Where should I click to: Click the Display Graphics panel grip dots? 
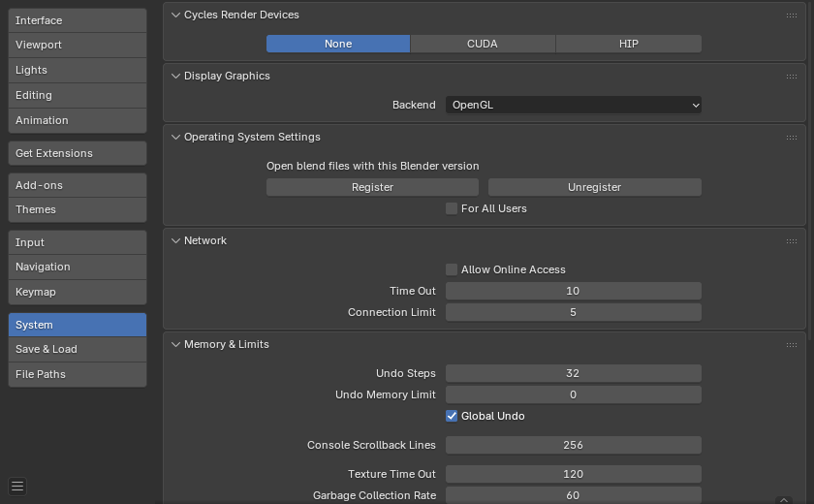[791, 77]
